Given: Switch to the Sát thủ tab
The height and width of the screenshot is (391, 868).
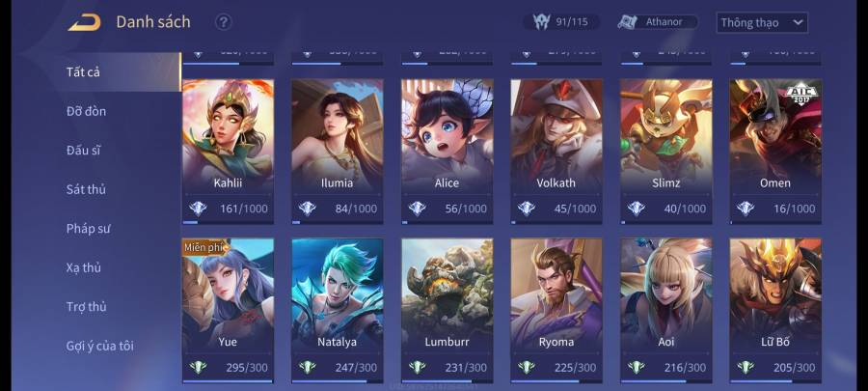Looking at the screenshot, I should pyautogui.click(x=86, y=189).
